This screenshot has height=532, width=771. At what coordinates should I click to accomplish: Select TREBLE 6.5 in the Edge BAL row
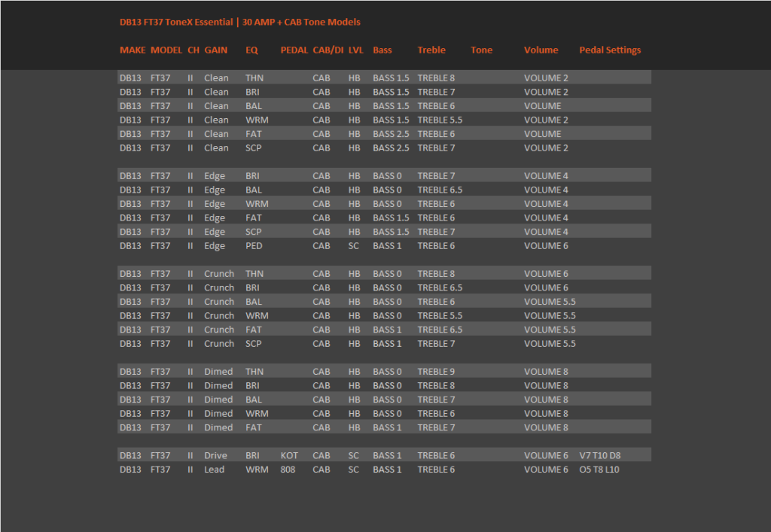[x=440, y=190]
